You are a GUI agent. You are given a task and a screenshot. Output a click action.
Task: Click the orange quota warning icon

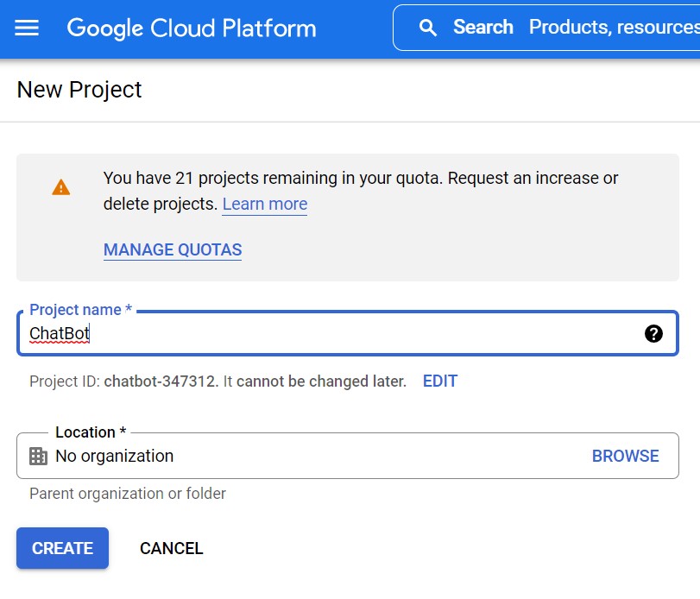point(61,187)
